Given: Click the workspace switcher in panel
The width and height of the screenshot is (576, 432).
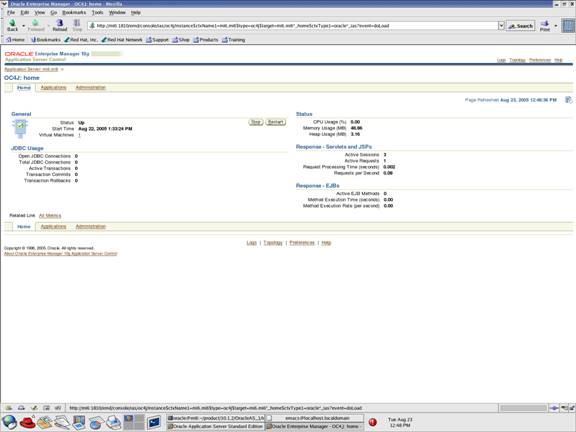Looking at the screenshot, I should (134, 422).
